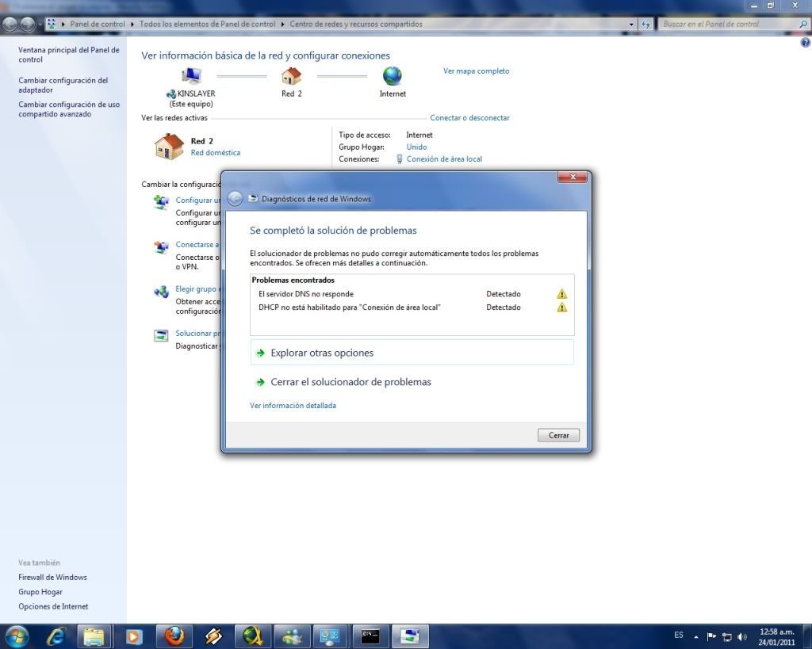The image size is (812, 649).
Task: Open Ver información detallada link
Action: [293, 406]
